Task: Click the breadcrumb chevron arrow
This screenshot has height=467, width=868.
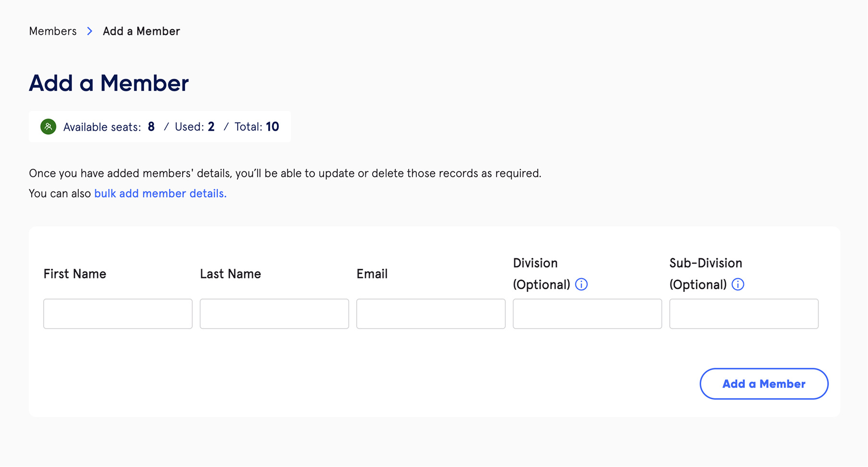Action: (89, 31)
